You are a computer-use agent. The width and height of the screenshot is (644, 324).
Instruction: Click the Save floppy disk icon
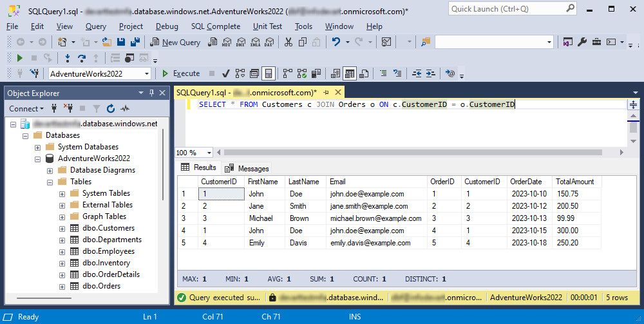[121, 42]
